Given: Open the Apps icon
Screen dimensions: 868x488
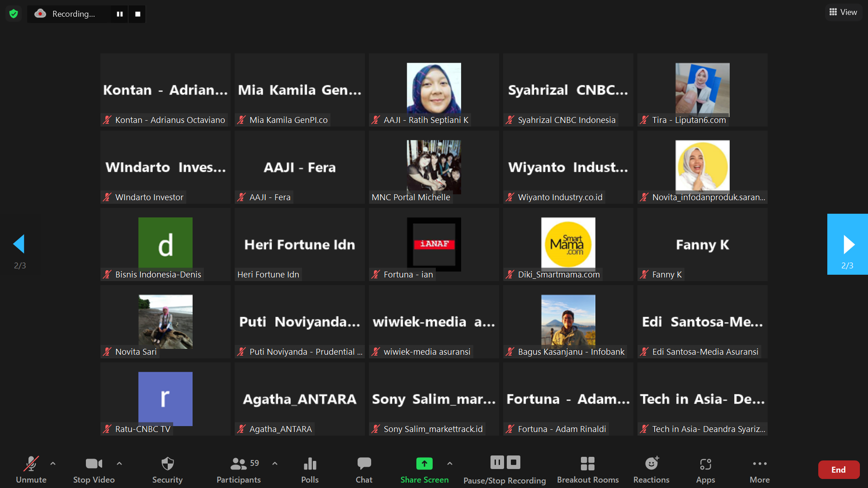Looking at the screenshot, I should pos(705,464).
